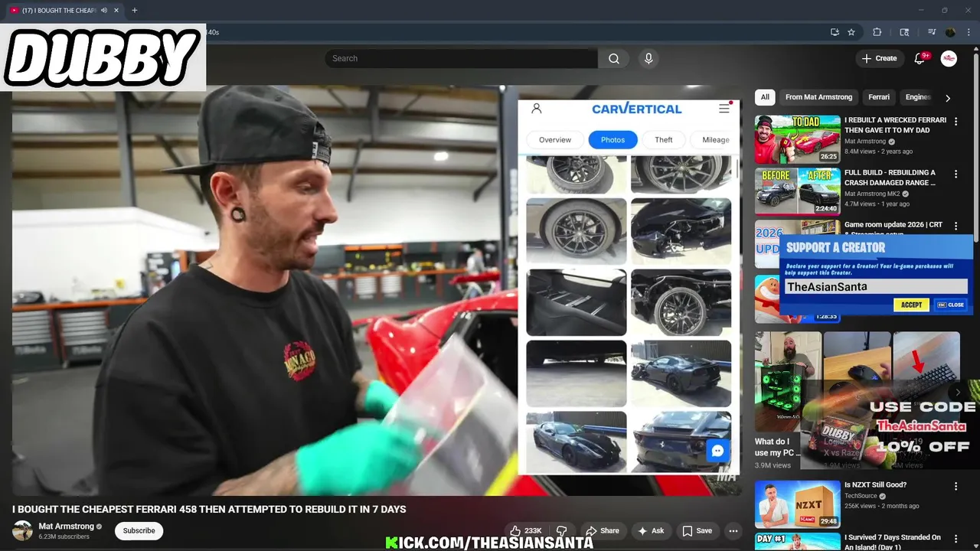
Task: Open a new browser tab
Action: coord(134,11)
